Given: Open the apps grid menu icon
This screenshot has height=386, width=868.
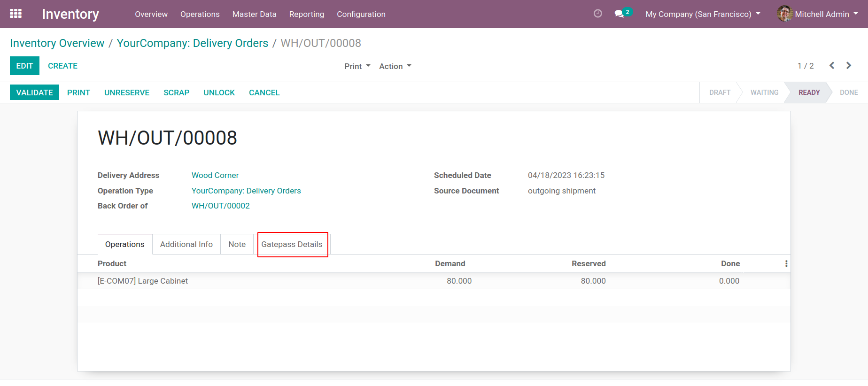Looking at the screenshot, I should 16,14.
